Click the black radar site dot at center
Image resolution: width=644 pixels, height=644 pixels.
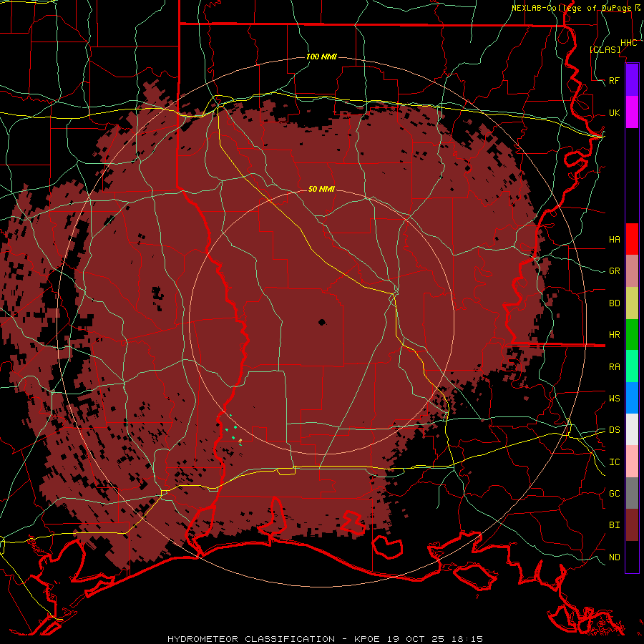tap(322, 322)
